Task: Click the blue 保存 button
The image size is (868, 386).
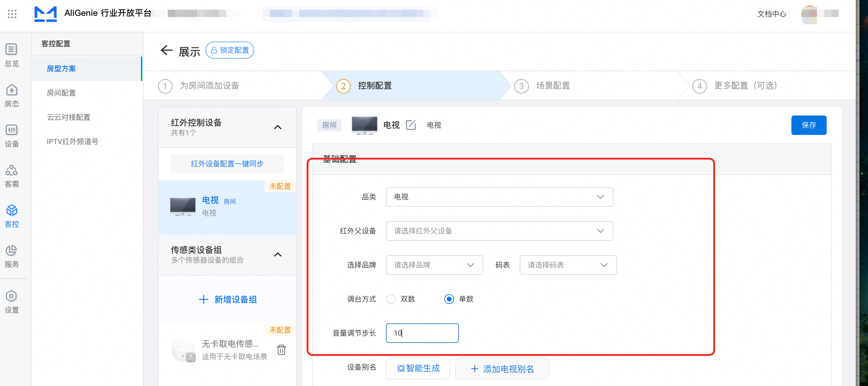Action: click(808, 125)
